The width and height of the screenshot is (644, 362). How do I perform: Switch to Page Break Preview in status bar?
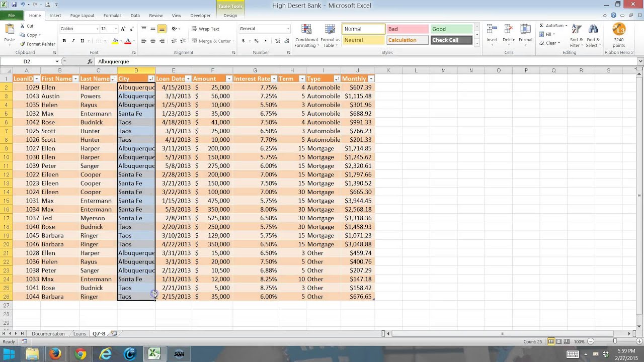coord(567,342)
